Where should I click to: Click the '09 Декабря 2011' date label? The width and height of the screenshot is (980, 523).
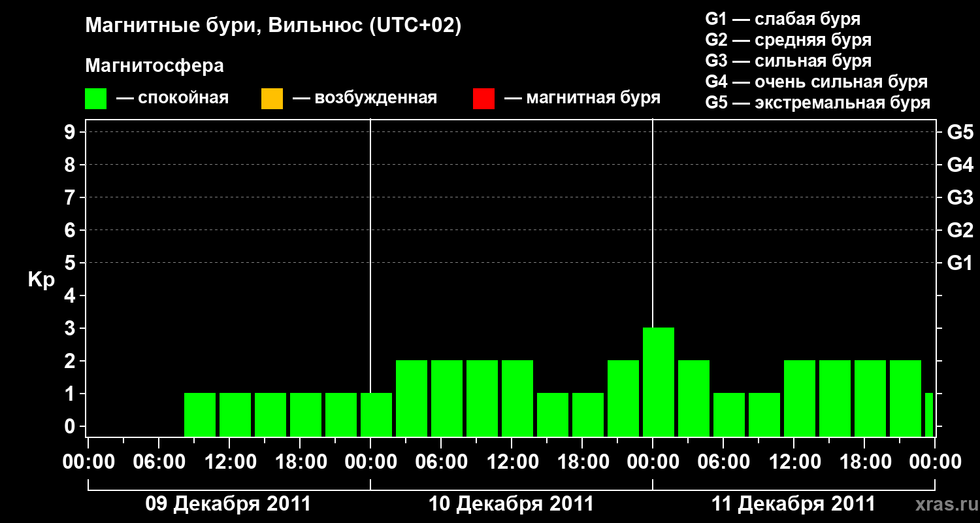227,504
